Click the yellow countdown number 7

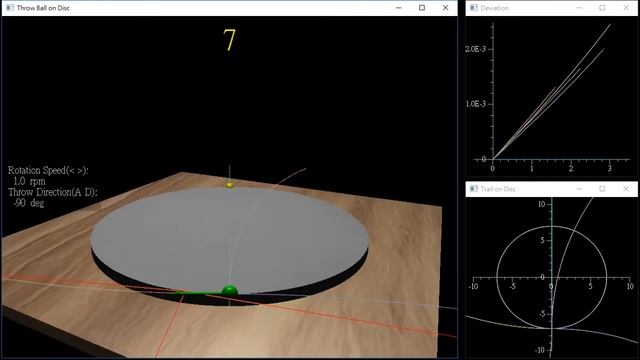click(229, 40)
